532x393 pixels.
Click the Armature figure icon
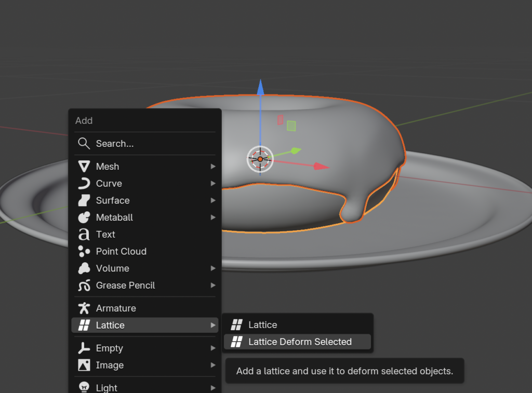point(84,308)
